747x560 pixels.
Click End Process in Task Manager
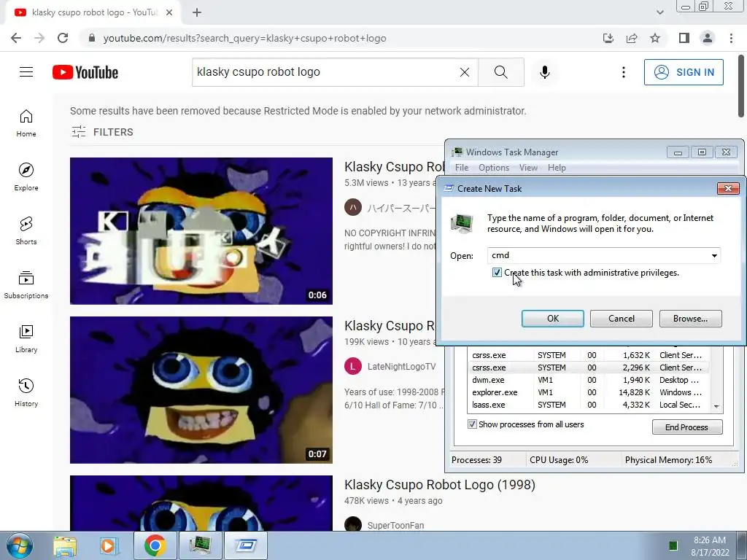click(x=687, y=427)
